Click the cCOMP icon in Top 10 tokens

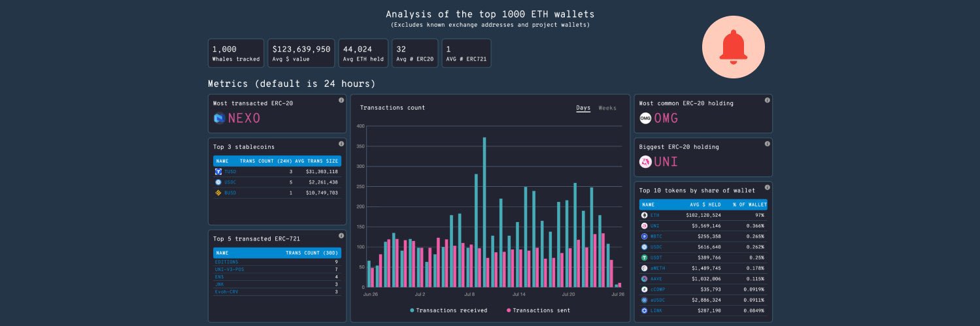(x=644, y=289)
